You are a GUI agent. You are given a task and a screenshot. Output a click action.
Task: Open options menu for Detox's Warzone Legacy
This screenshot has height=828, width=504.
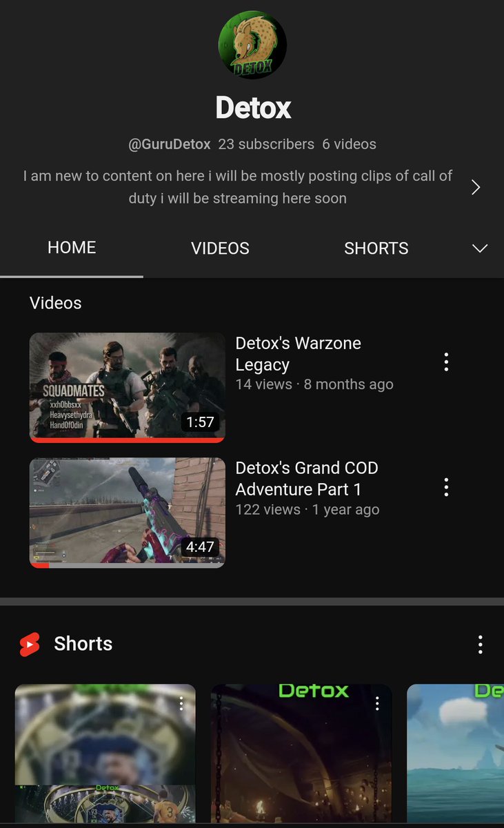(446, 362)
